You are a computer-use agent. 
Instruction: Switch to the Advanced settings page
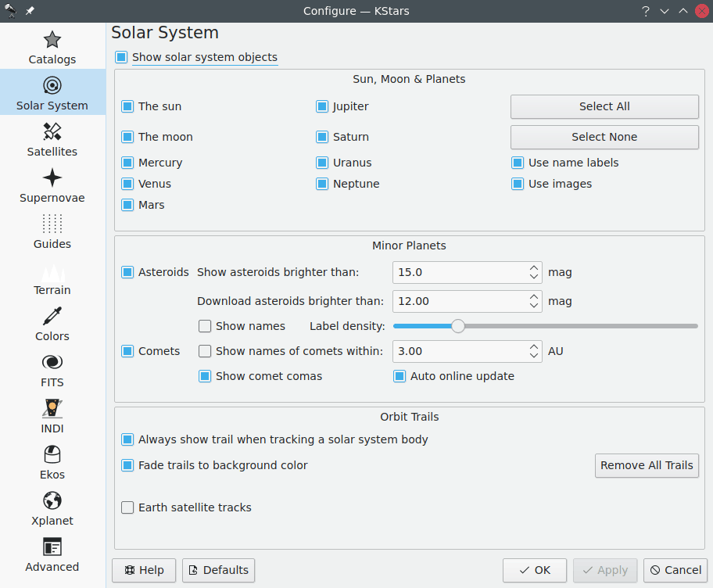pyautogui.click(x=52, y=554)
